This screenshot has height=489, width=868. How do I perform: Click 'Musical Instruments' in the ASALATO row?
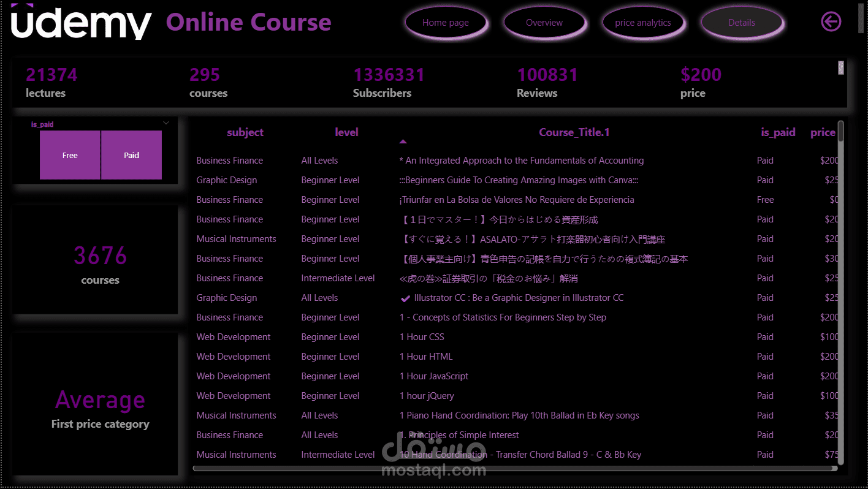click(236, 239)
